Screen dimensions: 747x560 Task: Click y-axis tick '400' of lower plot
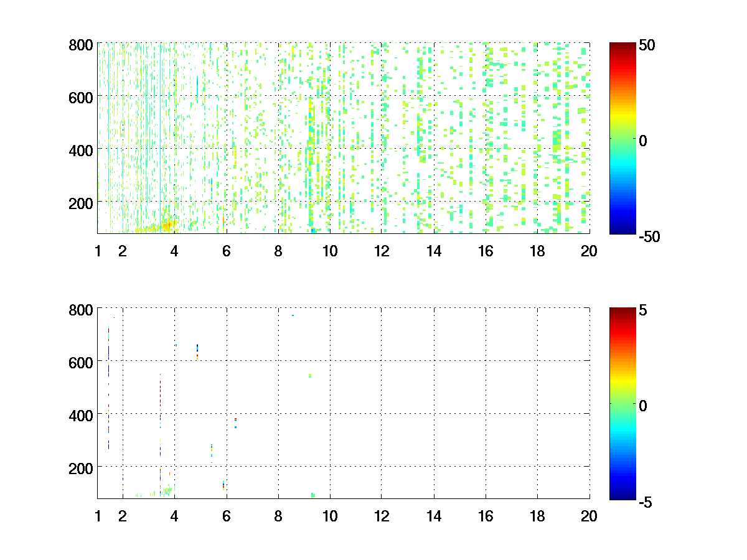(x=82, y=414)
